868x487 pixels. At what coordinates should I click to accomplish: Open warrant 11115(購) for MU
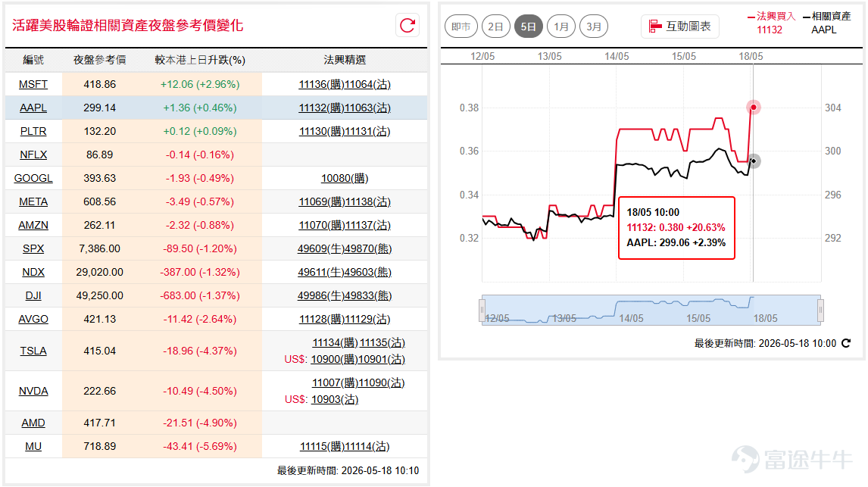coord(322,446)
